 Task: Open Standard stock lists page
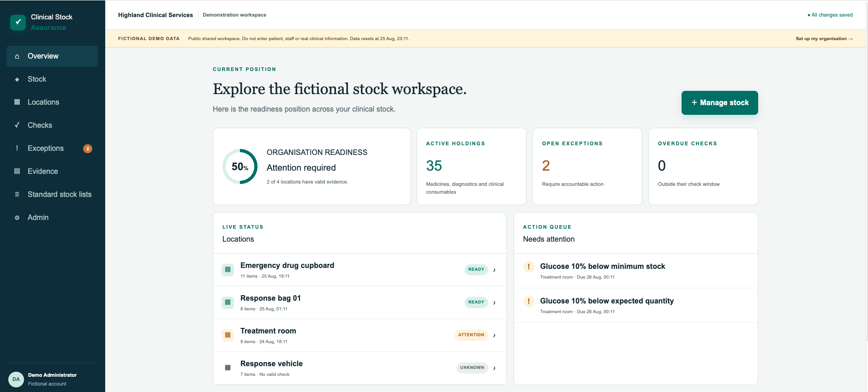pyautogui.click(x=52, y=195)
